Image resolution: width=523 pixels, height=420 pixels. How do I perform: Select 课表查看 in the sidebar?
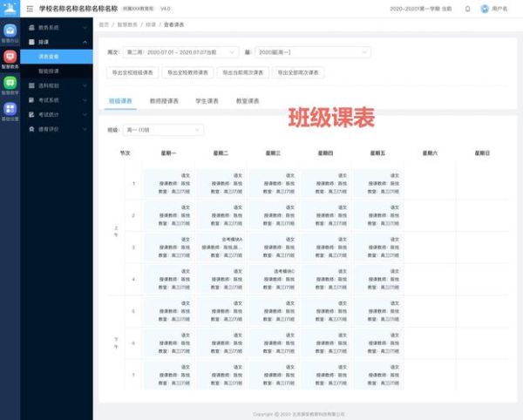pyautogui.click(x=57, y=57)
